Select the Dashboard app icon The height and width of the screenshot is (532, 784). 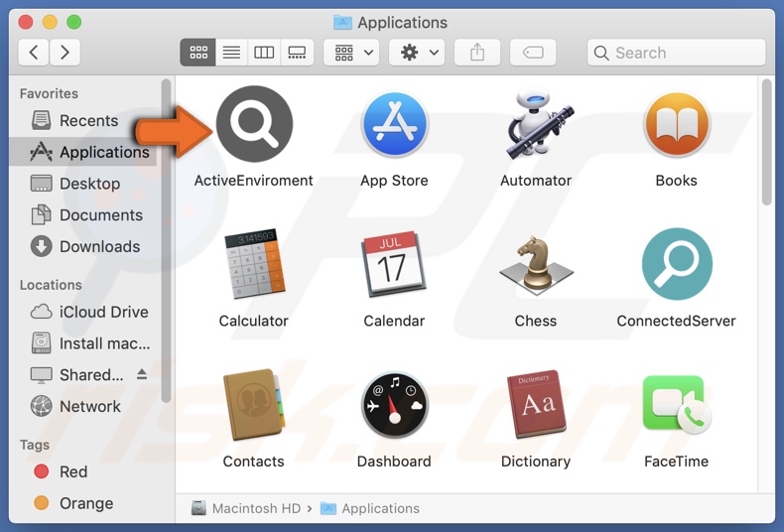point(395,405)
